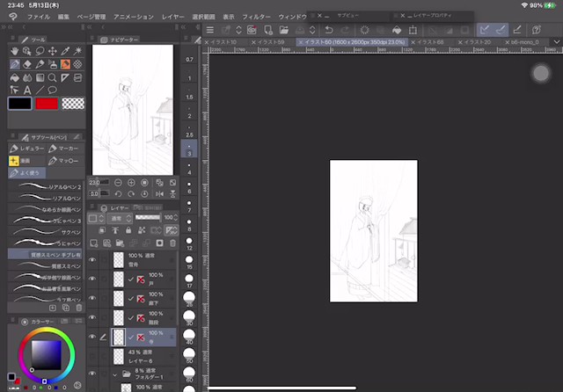Delete layer with trash icon in Layer panel
This screenshot has height=392, width=563.
click(172, 243)
